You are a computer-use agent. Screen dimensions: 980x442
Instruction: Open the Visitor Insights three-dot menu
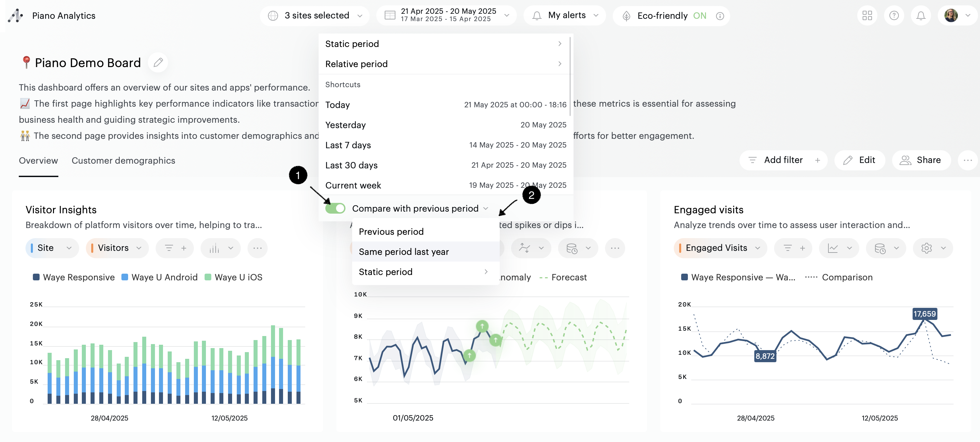coord(258,248)
